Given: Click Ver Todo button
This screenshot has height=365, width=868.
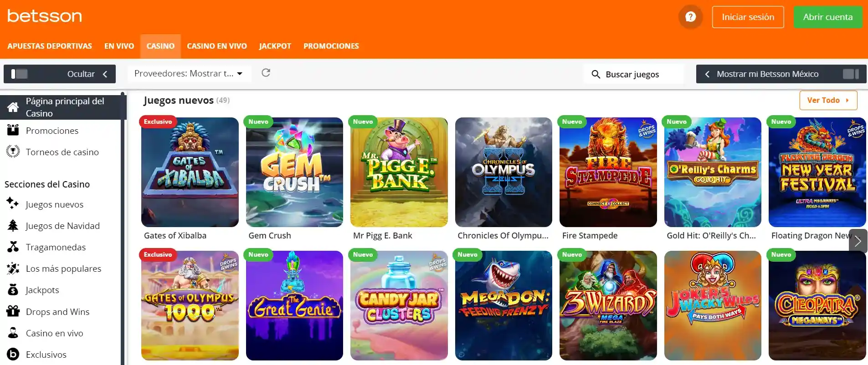Looking at the screenshot, I should (828, 100).
